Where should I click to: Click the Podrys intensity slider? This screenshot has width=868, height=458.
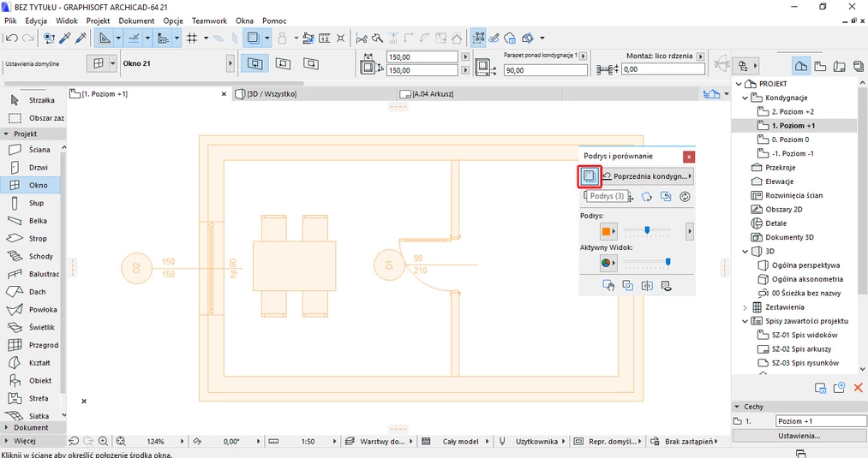647,230
